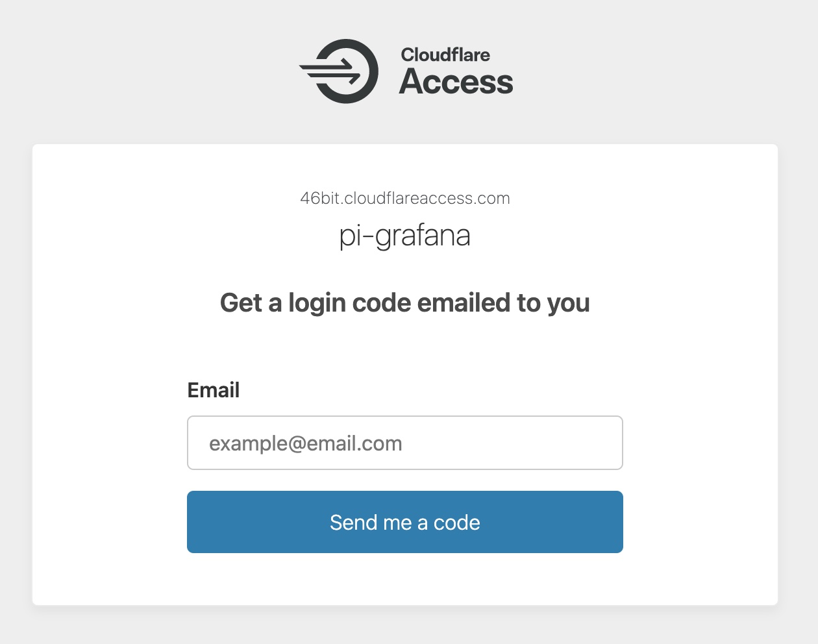The width and height of the screenshot is (818, 644).
Task: Select the "Cloudflare" wordmark text
Action: pyautogui.click(x=445, y=55)
